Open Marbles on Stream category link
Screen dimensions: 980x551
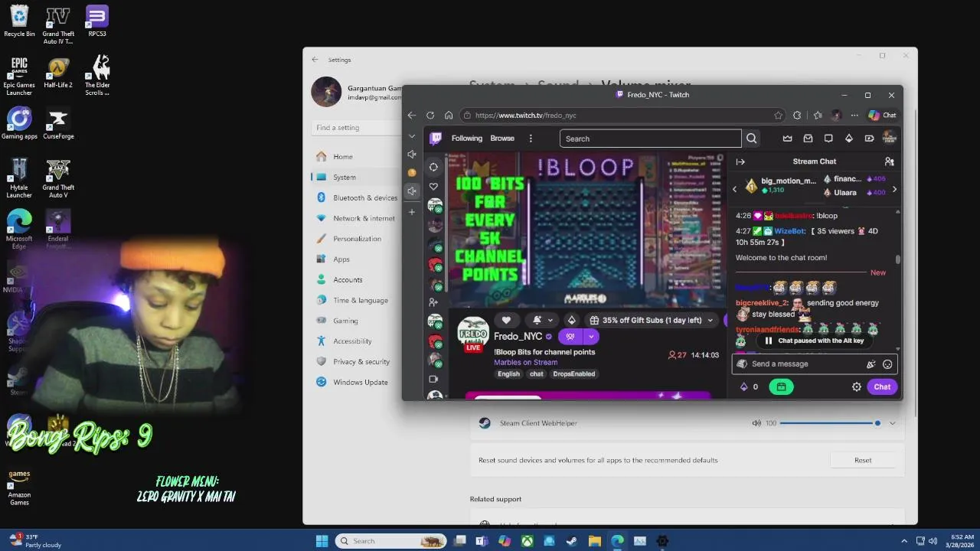(526, 363)
